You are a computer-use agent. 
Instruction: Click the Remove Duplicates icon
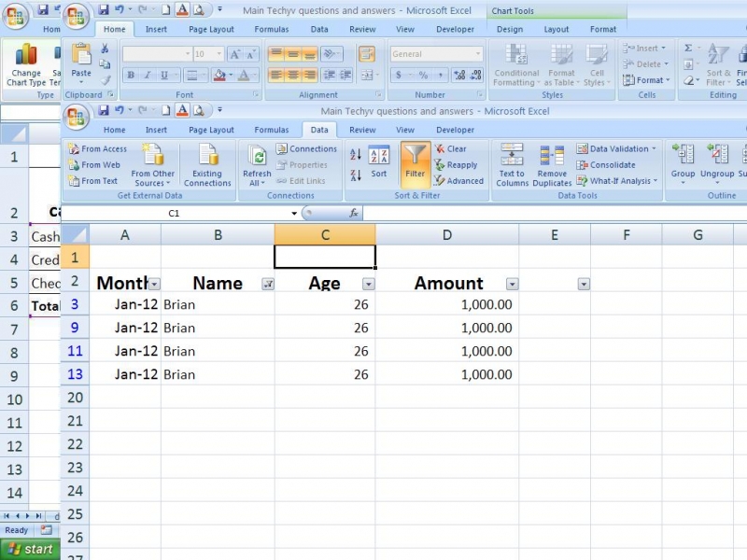[x=552, y=165]
